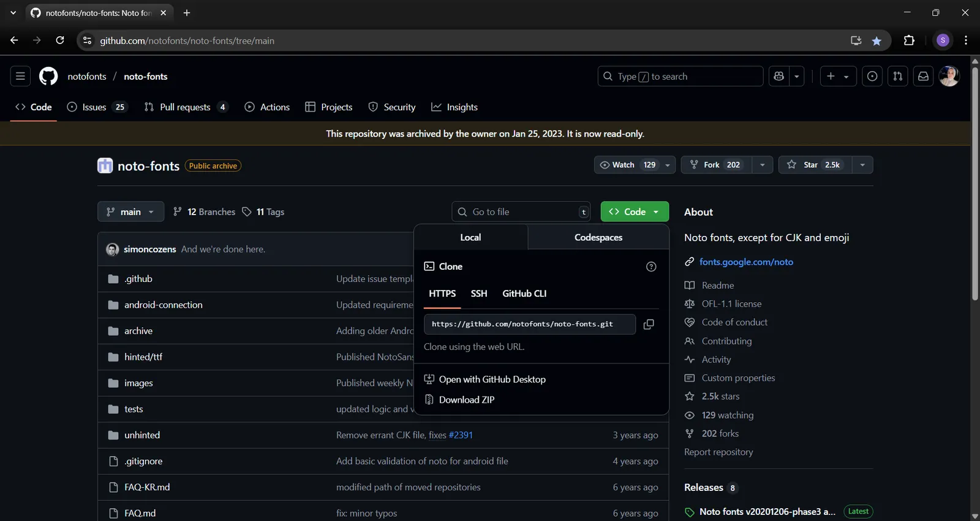Open the Copilot dropdown arrow in header
The height and width of the screenshot is (521, 980).
[x=797, y=76]
